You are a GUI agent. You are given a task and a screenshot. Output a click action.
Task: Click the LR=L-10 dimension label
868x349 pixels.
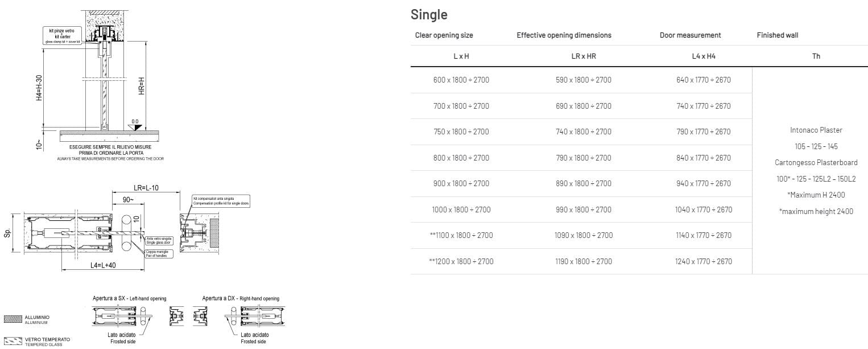click(x=146, y=187)
